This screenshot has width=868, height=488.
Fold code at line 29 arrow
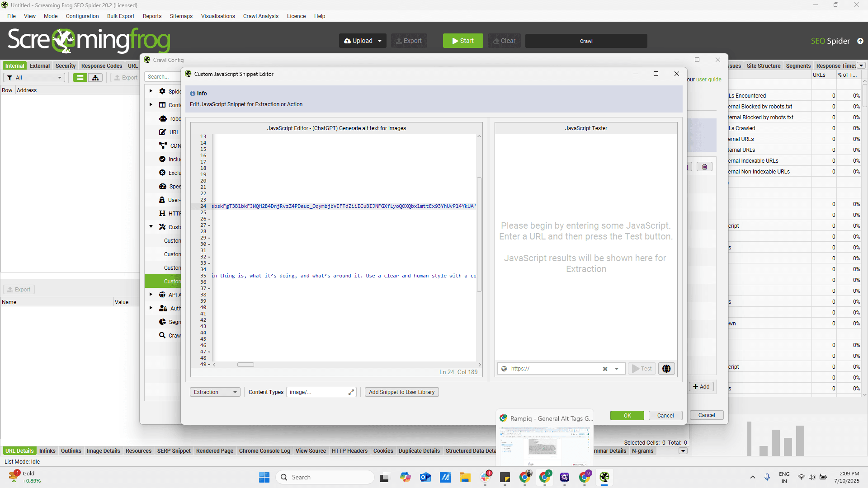[209, 238]
